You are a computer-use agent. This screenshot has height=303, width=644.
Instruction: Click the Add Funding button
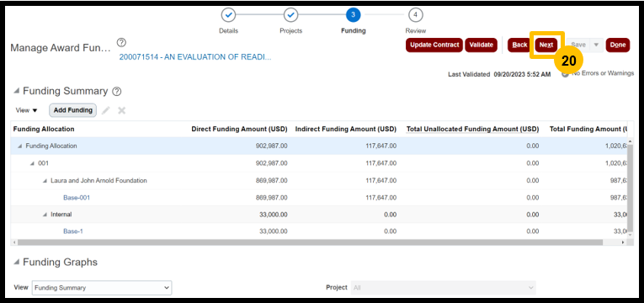coord(72,110)
